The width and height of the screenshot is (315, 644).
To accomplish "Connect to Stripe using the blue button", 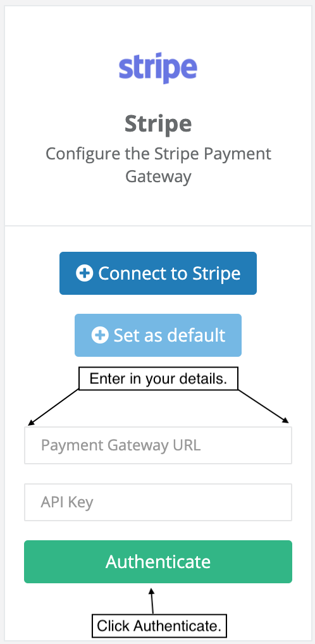I will click(x=158, y=273).
